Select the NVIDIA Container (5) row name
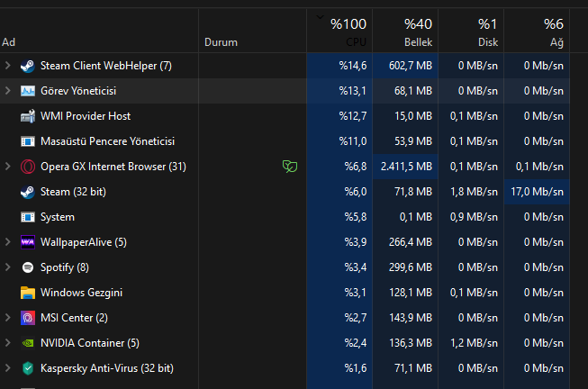The image size is (588, 389). point(90,343)
